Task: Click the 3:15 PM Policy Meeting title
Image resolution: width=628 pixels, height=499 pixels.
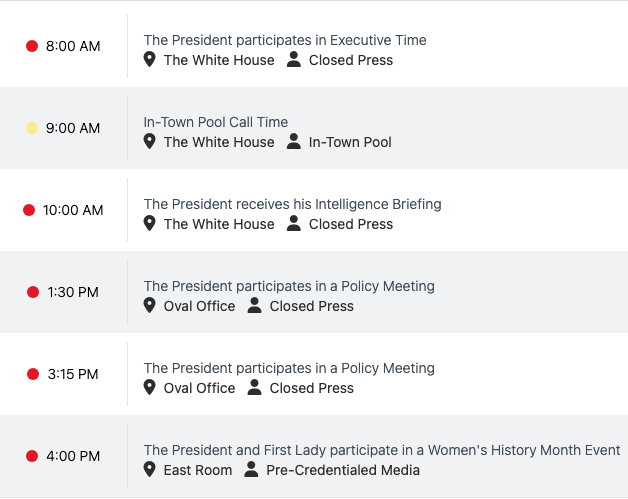Action: [x=289, y=369]
